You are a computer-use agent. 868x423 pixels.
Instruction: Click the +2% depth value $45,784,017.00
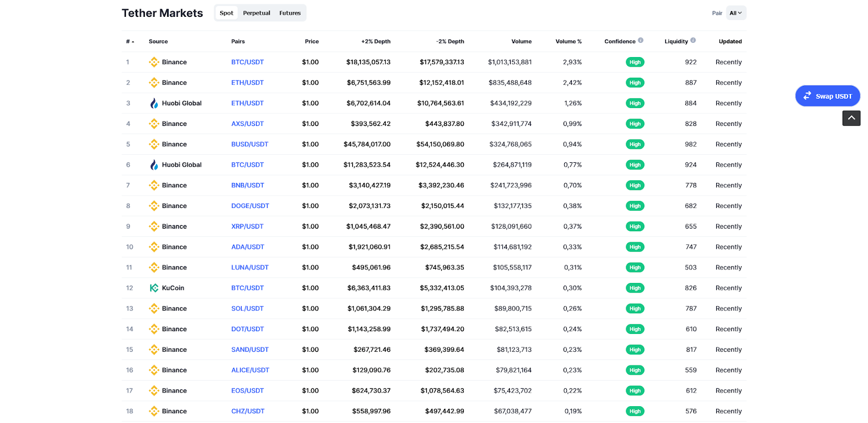tap(367, 144)
